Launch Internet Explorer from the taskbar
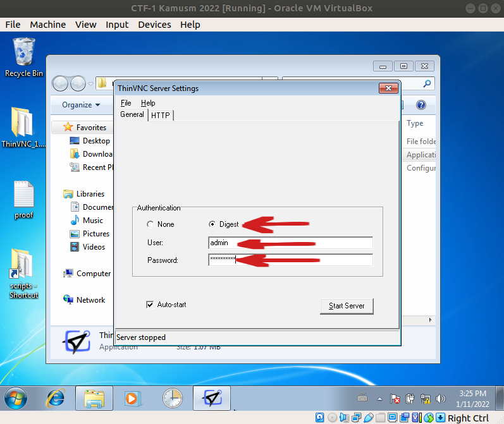The width and height of the screenshot is (504, 424). (56, 398)
